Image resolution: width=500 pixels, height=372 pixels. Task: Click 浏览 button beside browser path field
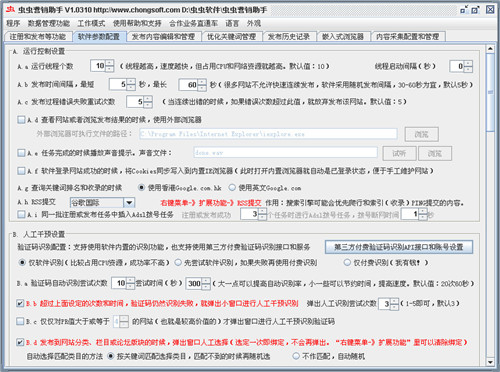pyautogui.click(x=422, y=134)
